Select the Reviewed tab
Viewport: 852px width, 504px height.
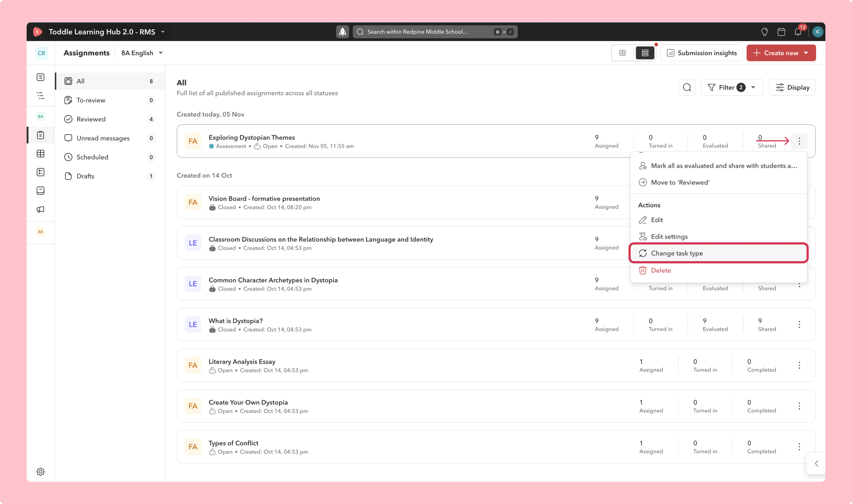coord(110,119)
